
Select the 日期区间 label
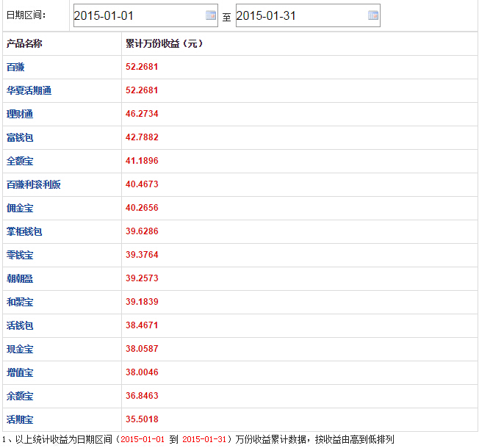26,15
